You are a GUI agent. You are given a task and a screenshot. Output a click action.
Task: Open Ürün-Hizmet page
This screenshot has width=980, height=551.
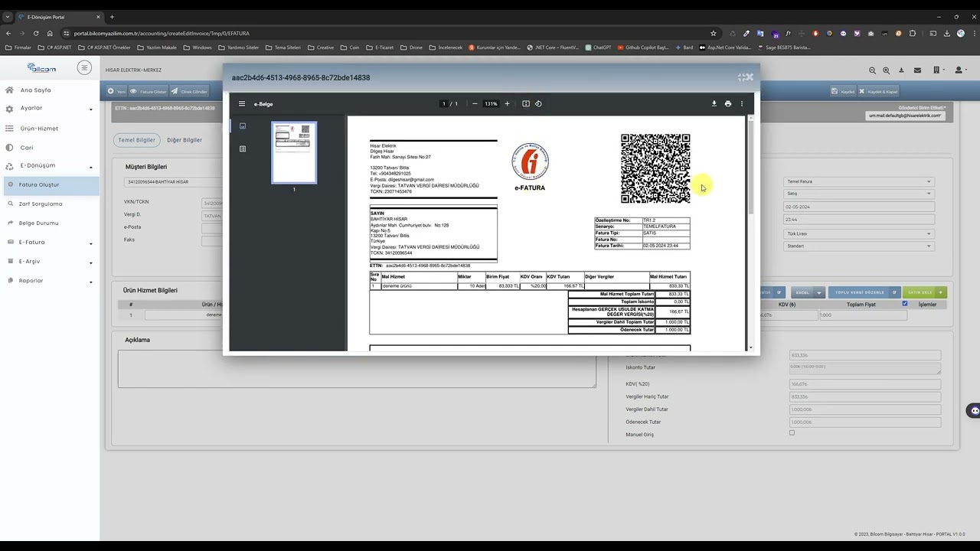point(39,129)
